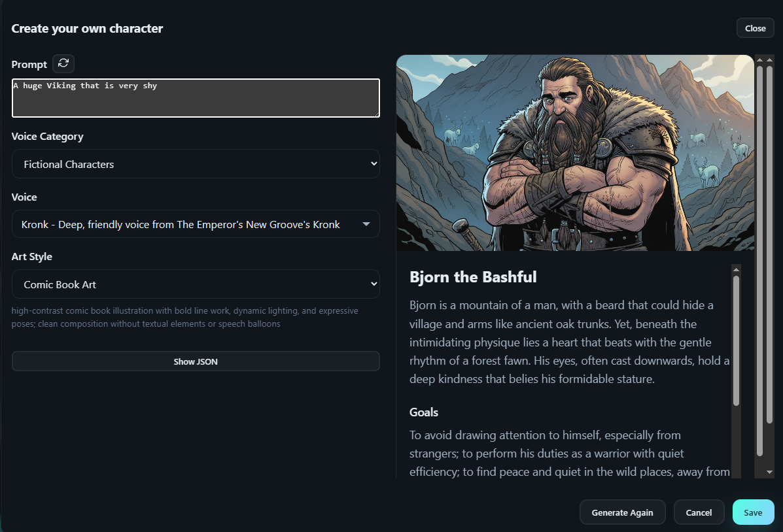The width and height of the screenshot is (783, 532).
Task: Click the regenerate prompt refresh icon
Action: pos(63,63)
